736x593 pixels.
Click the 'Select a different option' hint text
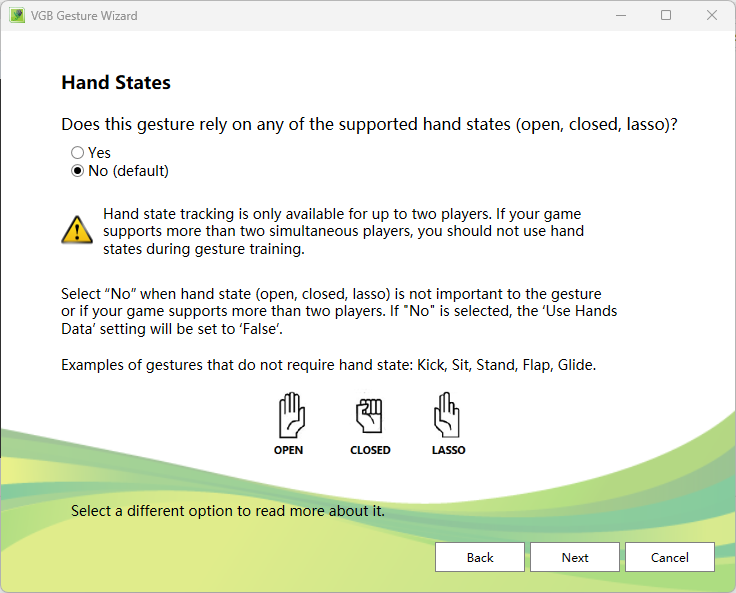pyautogui.click(x=228, y=511)
